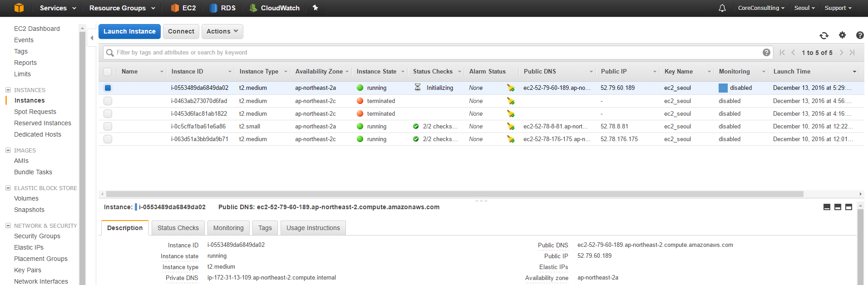Image resolution: width=868 pixels, height=285 pixels.
Task: Open Elastic IPs in sidebar
Action: tap(29, 247)
